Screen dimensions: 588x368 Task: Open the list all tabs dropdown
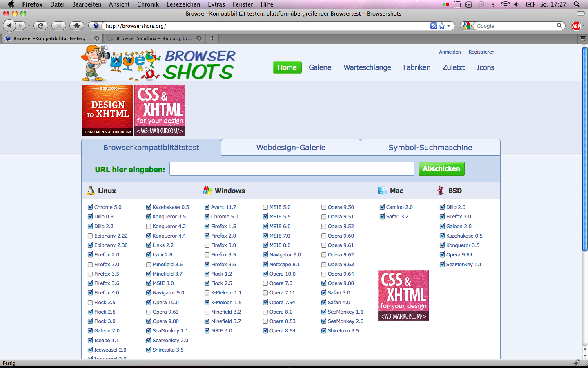point(583,38)
